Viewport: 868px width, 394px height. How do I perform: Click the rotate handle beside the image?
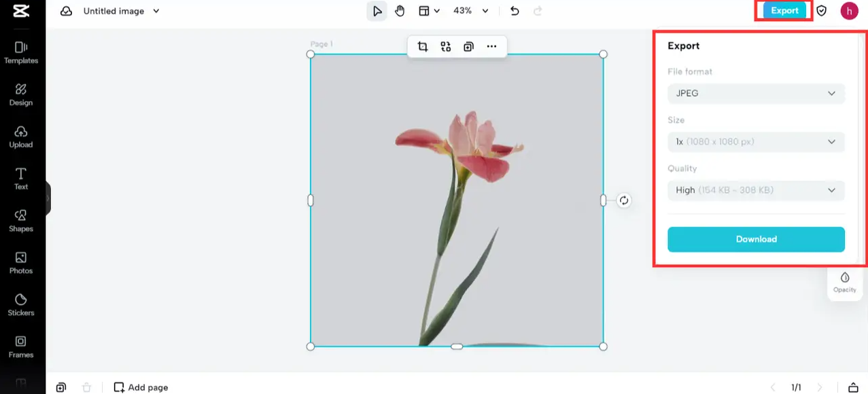[624, 200]
